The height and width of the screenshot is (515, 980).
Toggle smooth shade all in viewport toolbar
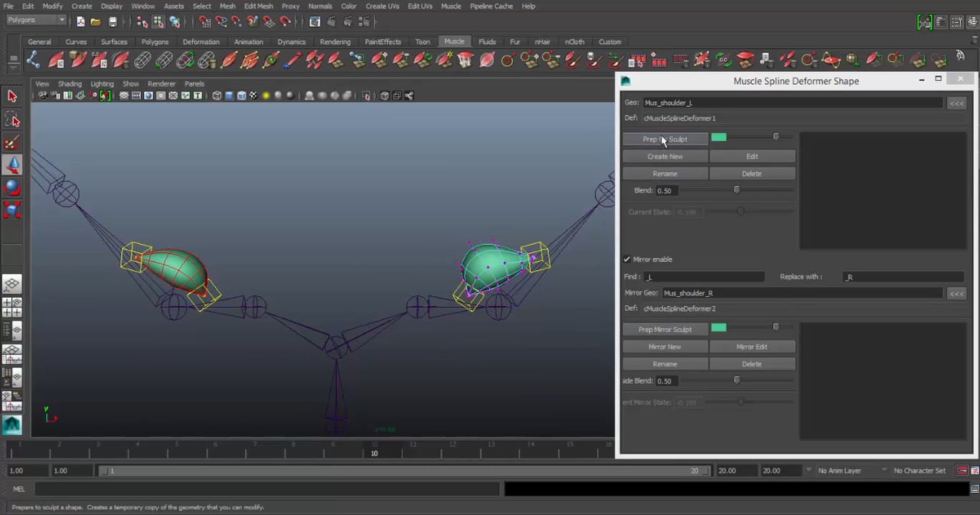[230, 96]
